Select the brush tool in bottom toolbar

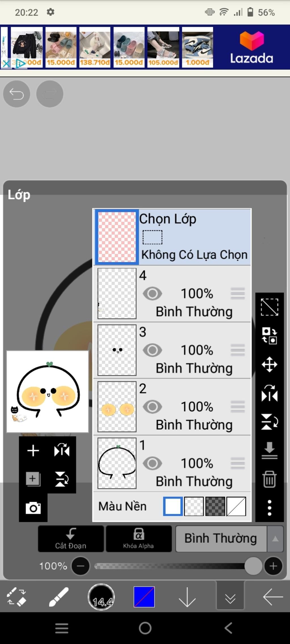(59, 597)
